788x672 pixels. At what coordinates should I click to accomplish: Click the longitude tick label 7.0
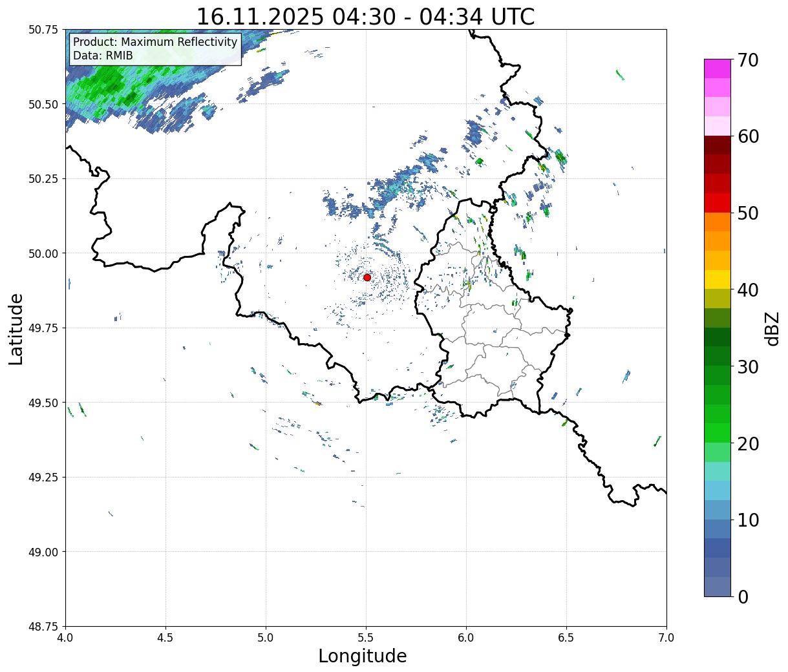point(666,638)
